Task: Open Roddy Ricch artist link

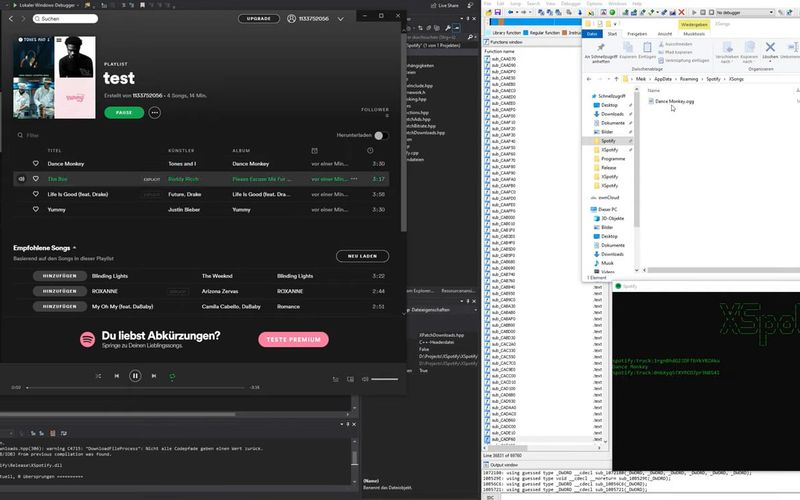Action: click(x=183, y=179)
